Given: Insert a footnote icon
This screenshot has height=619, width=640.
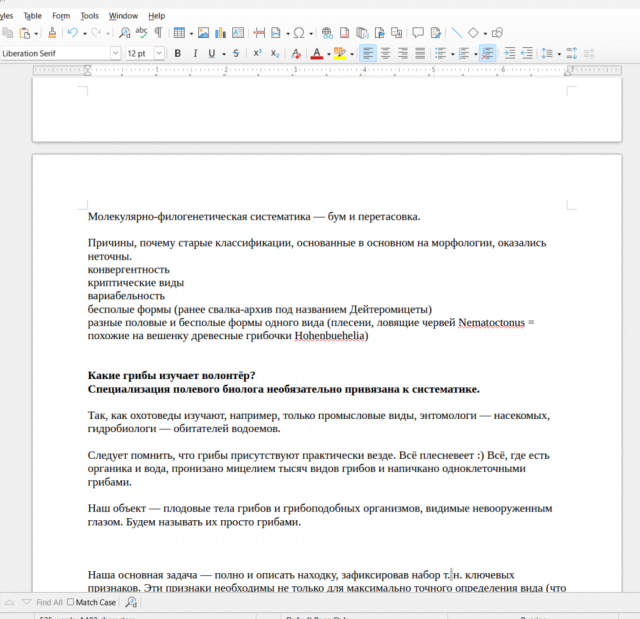Looking at the screenshot, I should (x=344, y=33).
